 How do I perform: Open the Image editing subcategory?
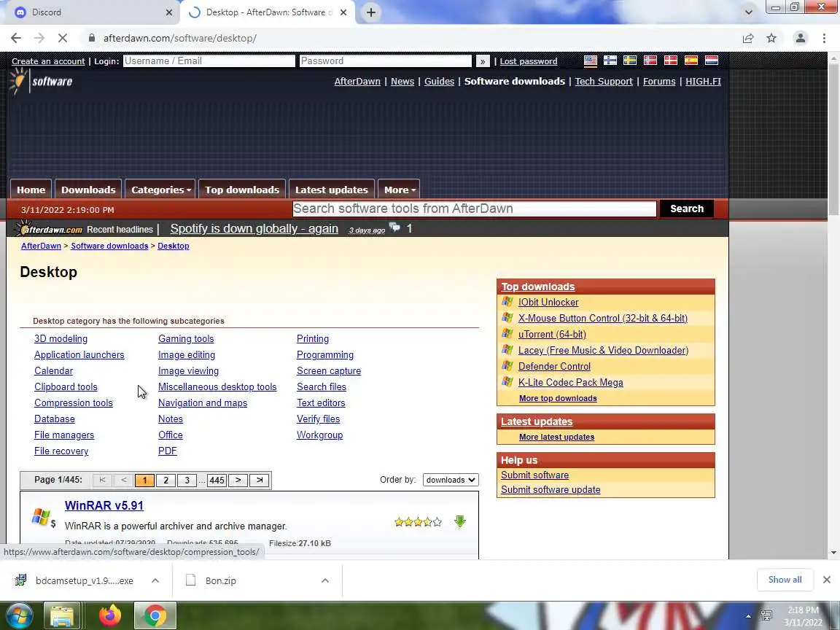[187, 354]
